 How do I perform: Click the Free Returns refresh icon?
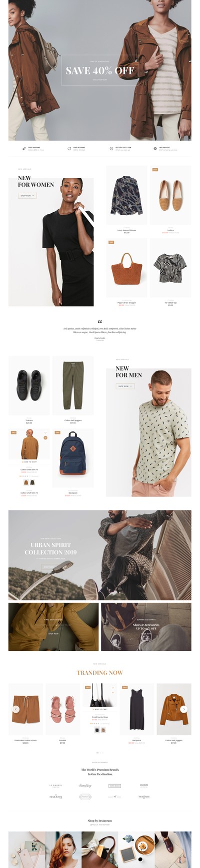(x=69, y=148)
